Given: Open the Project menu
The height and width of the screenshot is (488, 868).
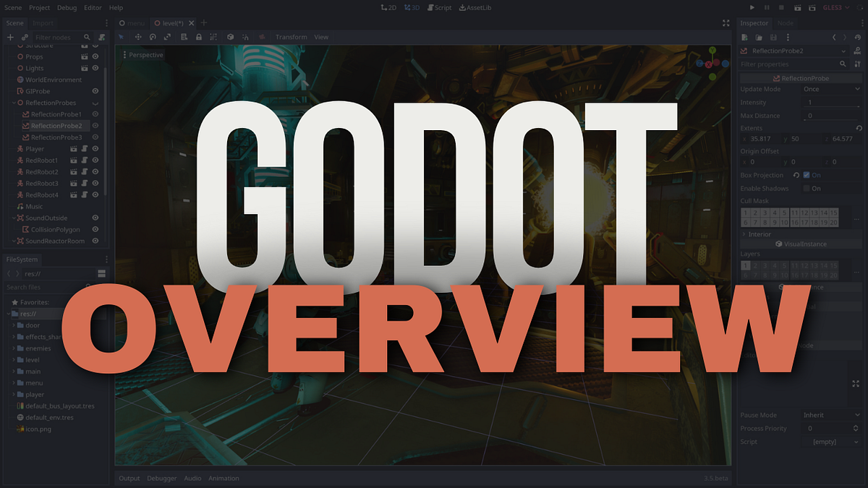Looking at the screenshot, I should pos(39,7).
